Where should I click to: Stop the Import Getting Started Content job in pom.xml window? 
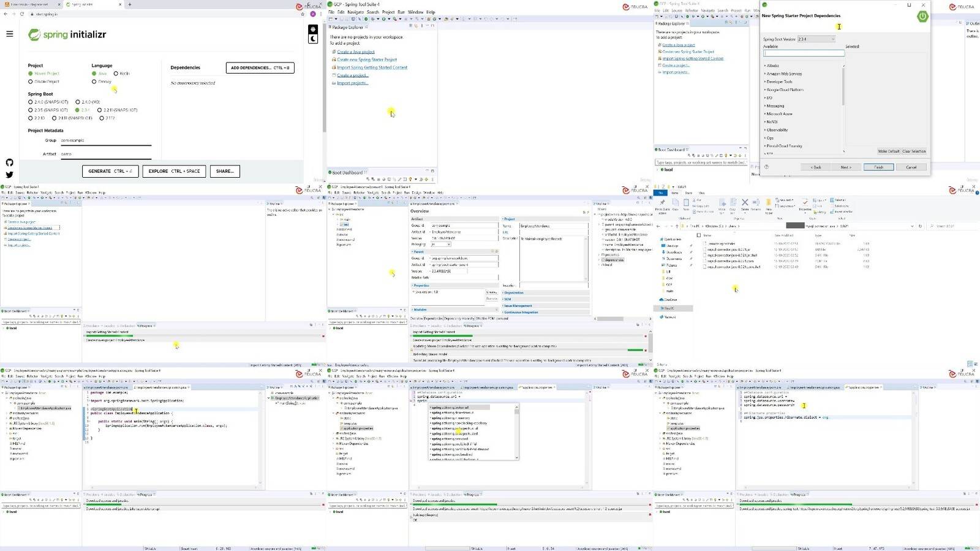coord(646,336)
